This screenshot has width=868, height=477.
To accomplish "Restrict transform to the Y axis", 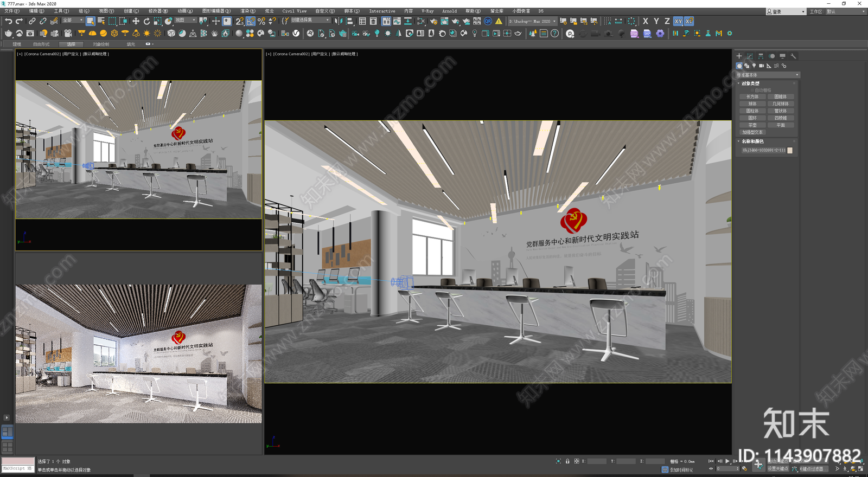I will 656,21.
